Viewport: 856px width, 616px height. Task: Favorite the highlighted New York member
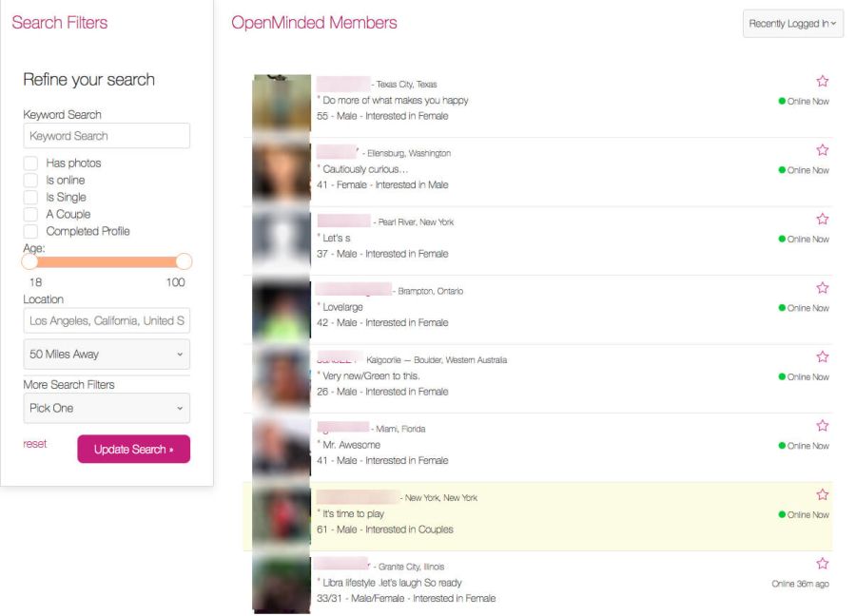pyautogui.click(x=822, y=494)
